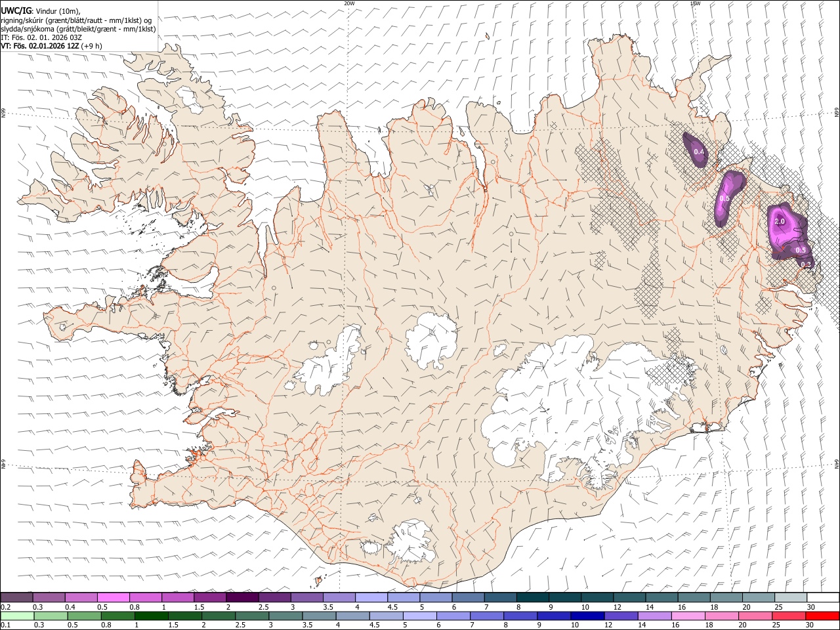This screenshot has width=840, height=630.
Task: Click the bright red swatch labeled 30 in the rain legend
Action: 822,616
